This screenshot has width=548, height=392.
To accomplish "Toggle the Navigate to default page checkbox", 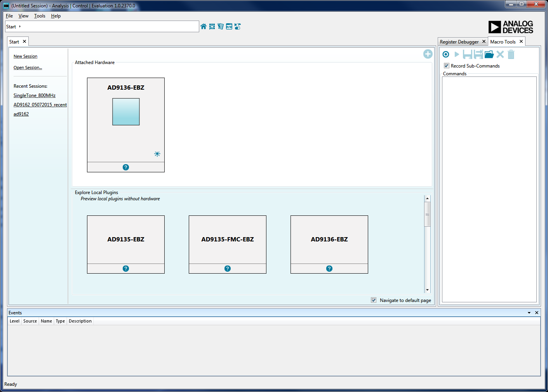I will point(374,300).
